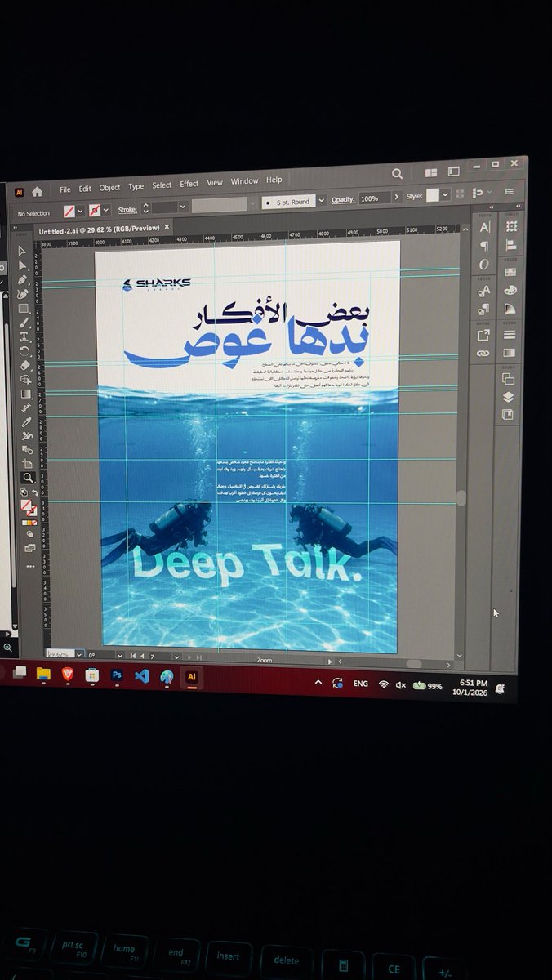Pick the Curvature tool
The image size is (552, 980).
click(23, 294)
